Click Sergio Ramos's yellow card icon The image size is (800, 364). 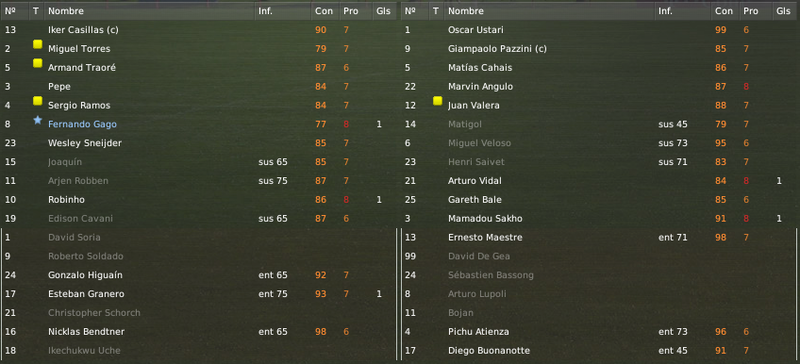(x=37, y=101)
